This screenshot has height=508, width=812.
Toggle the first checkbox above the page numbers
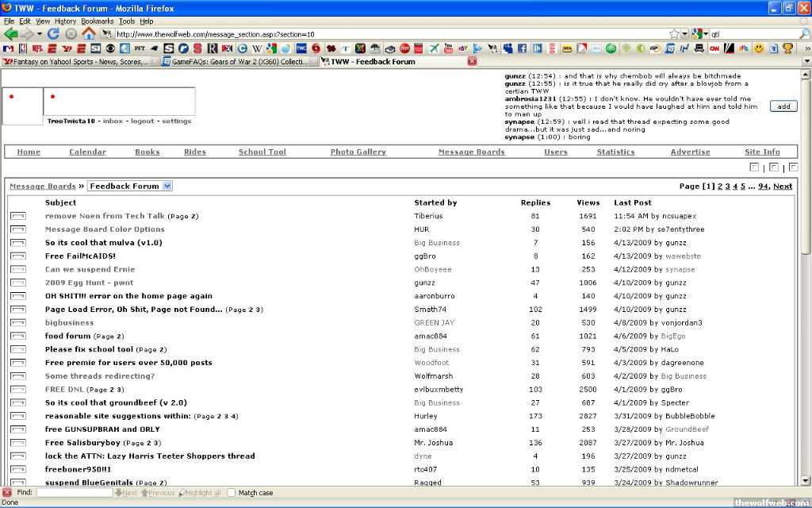754,167
